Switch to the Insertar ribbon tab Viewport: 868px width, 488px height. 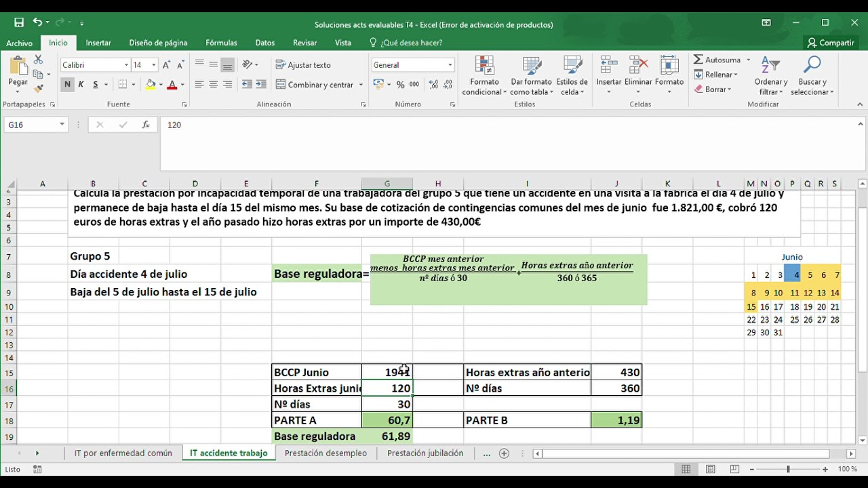point(98,43)
